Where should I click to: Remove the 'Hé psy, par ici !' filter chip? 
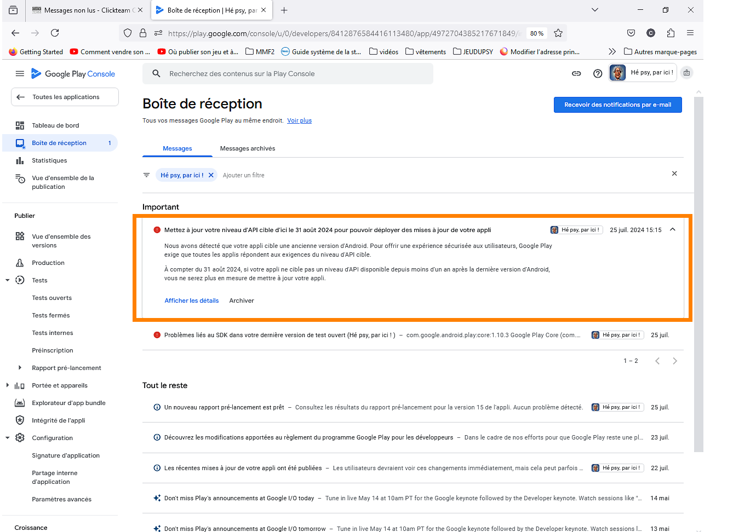pyautogui.click(x=211, y=175)
